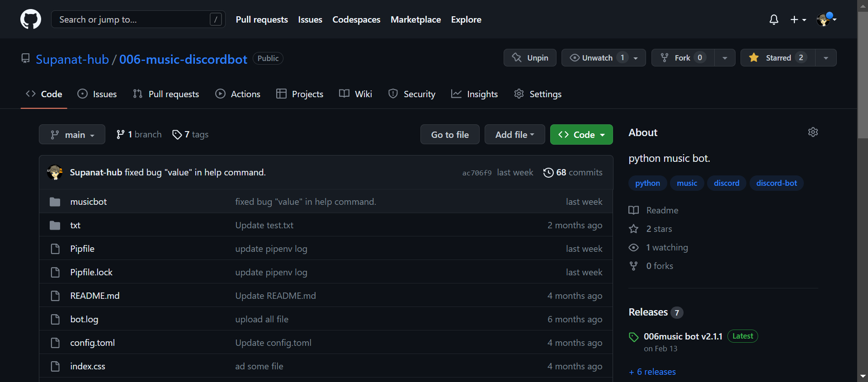Screen dimensions: 868x382
Task: Switch to the Code tab
Action: tap(44, 94)
